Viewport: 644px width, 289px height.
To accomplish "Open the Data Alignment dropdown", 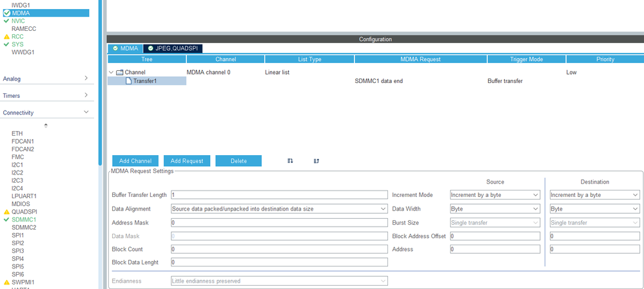I will pos(279,209).
